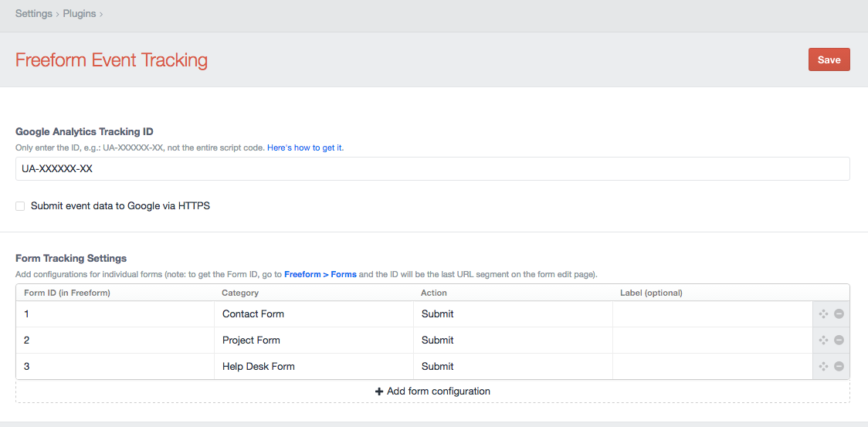Enable Submit event data via HTTPS checkbox
Image resolution: width=868 pixels, height=427 pixels.
20,206
